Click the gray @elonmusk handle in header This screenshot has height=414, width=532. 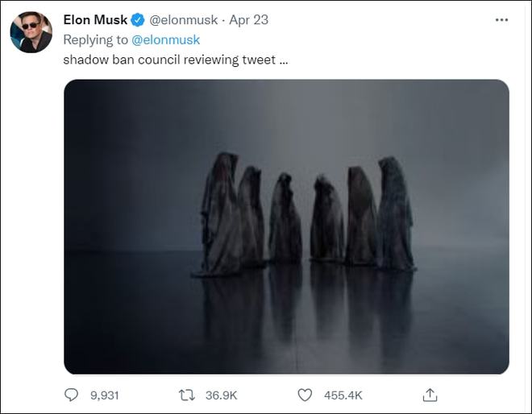coord(184,20)
